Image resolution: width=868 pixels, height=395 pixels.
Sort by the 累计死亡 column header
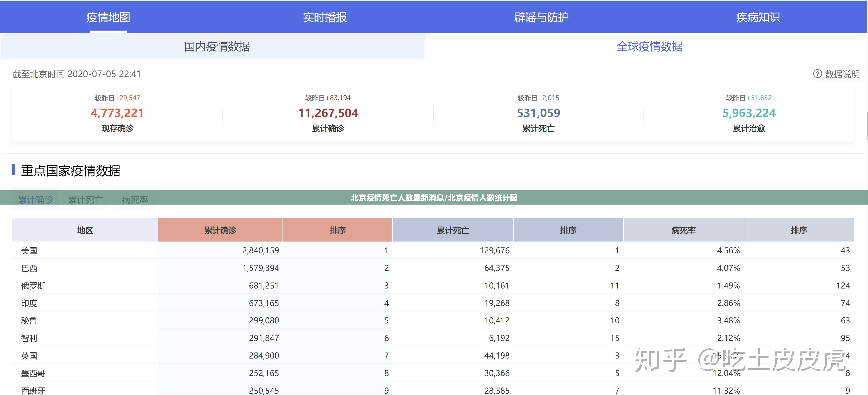point(453,230)
